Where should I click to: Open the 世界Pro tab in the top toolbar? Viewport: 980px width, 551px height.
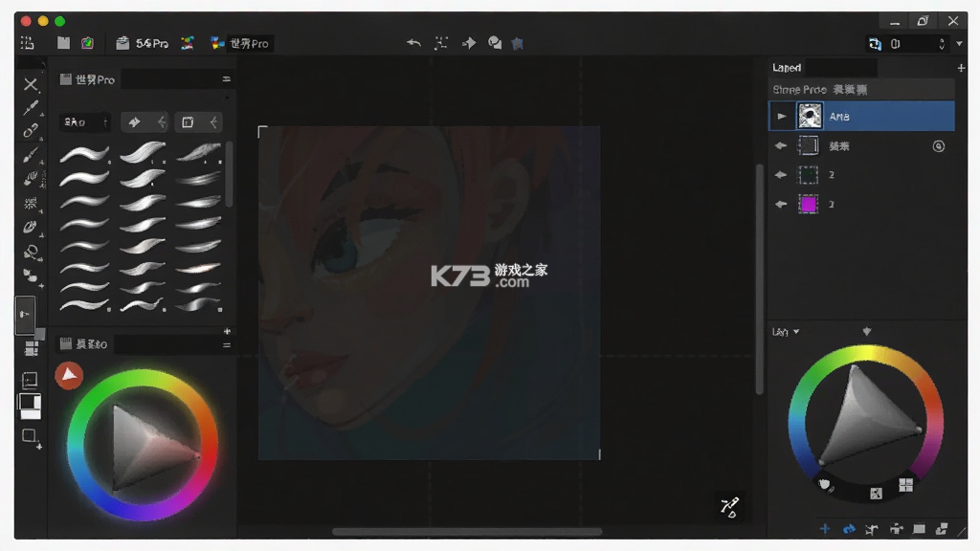(240, 43)
